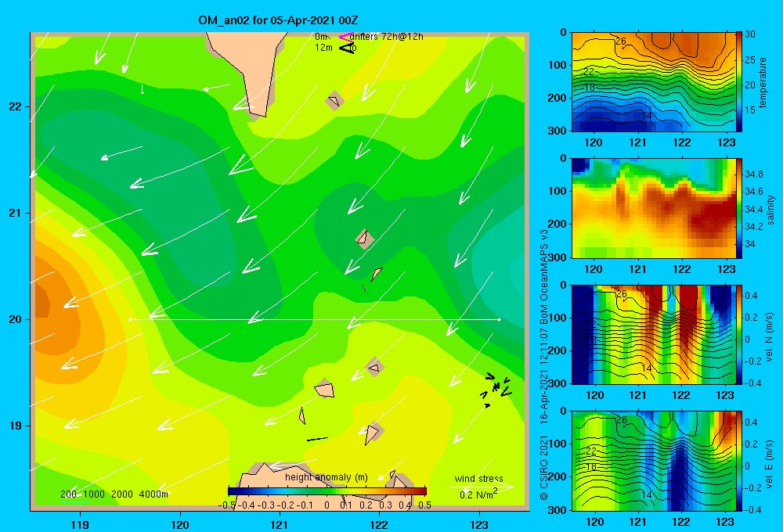Open the northward velocity section panel
Image resolution: width=783 pixels, height=532 pixels.
click(653, 334)
